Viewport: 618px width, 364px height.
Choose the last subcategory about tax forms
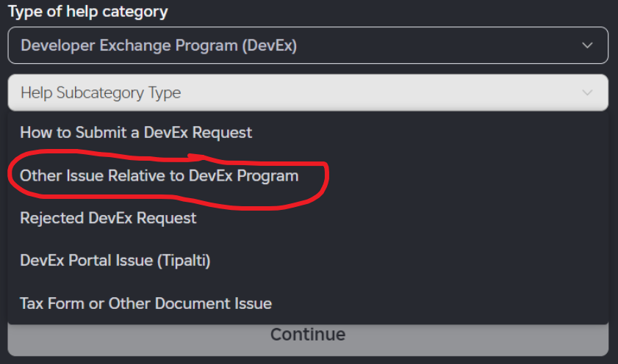tap(146, 303)
